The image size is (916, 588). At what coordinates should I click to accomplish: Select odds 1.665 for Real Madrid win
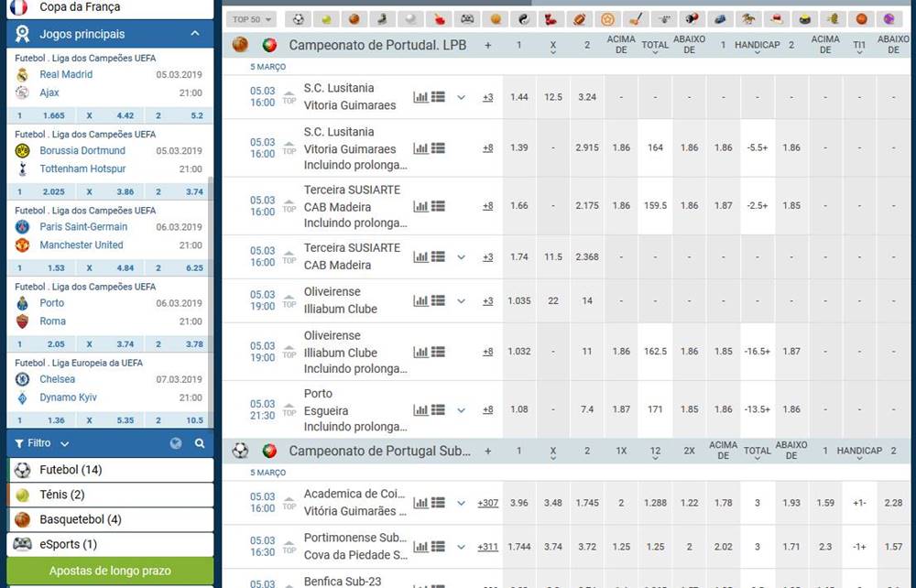click(x=53, y=116)
